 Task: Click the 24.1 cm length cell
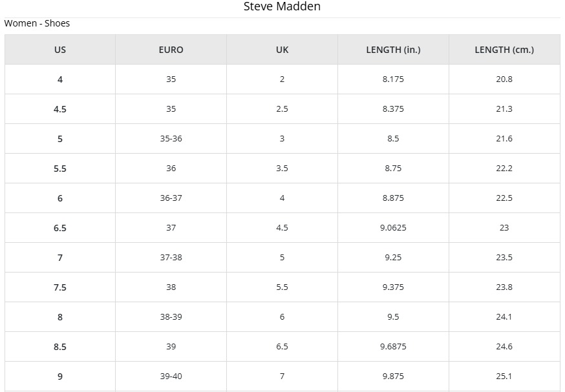(504, 317)
